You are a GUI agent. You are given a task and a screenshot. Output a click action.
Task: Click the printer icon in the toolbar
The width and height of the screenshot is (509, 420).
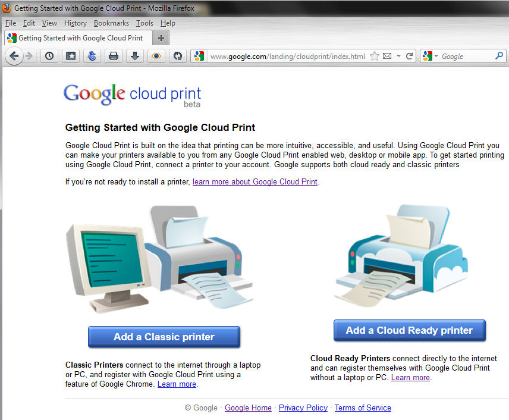point(114,56)
